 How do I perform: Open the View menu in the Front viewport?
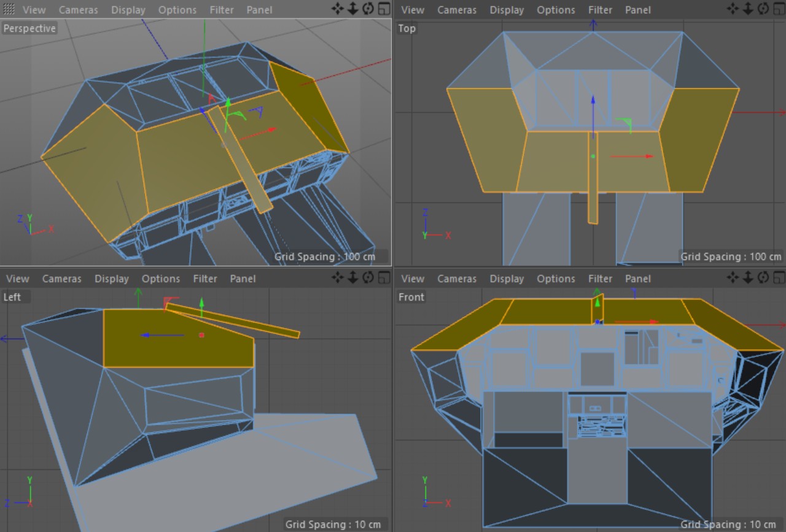[x=413, y=279]
